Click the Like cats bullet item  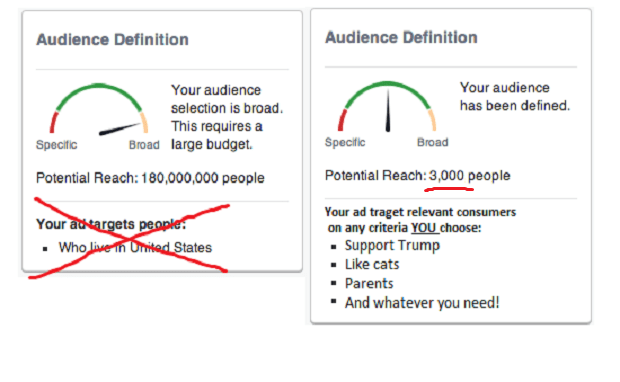point(372,264)
